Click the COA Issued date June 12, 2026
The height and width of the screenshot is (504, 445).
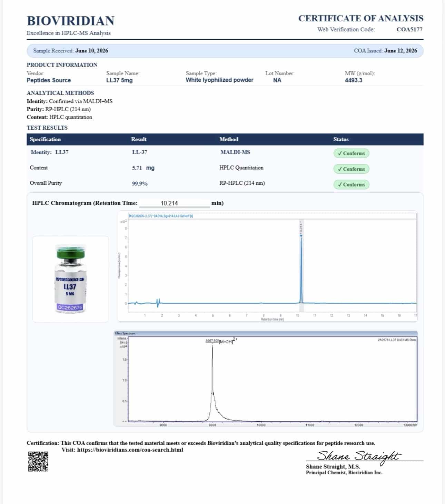pos(400,51)
